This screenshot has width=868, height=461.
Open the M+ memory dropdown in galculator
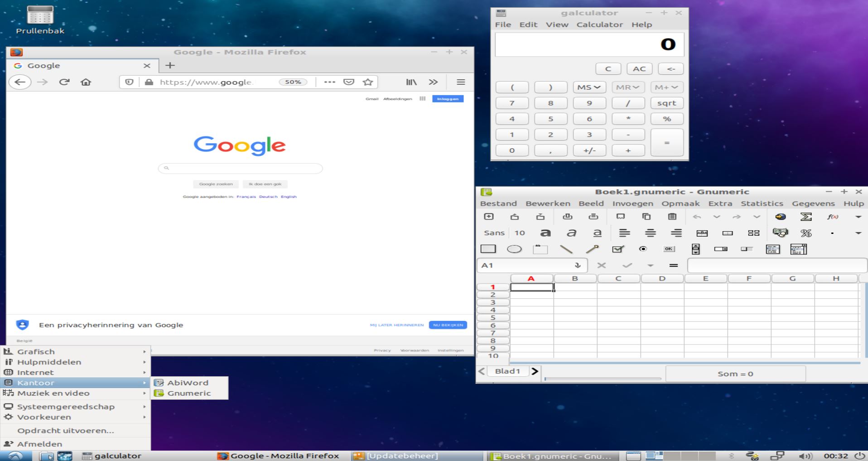[667, 87]
